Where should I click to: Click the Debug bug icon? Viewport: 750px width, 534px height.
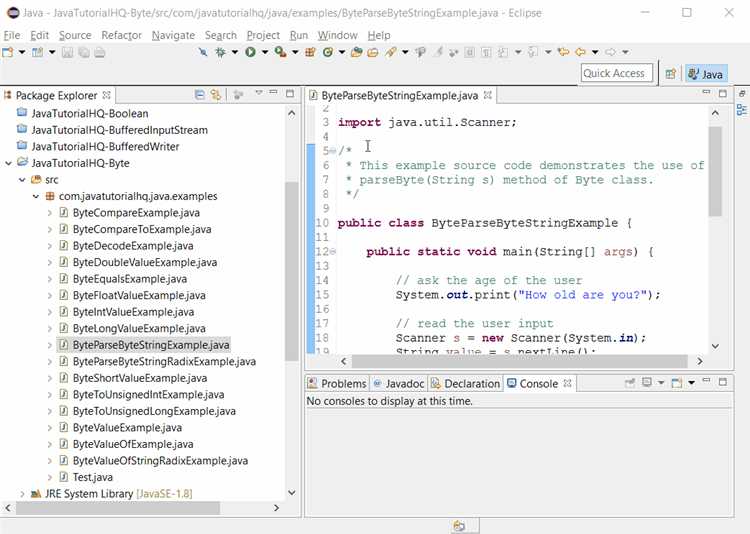pos(221,52)
